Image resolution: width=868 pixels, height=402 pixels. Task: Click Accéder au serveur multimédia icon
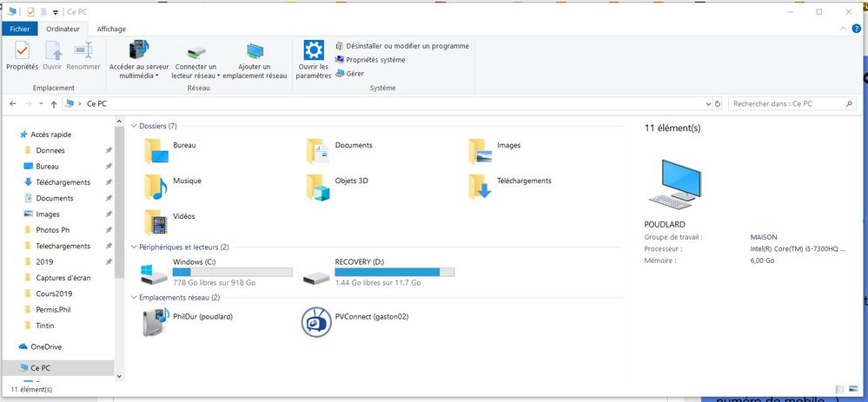click(x=139, y=52)
